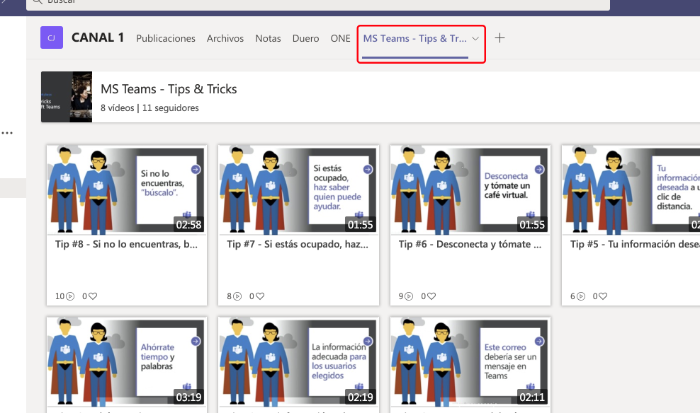
Task: Click the 02:11 duration badge
Action: [x=532, y=397]
